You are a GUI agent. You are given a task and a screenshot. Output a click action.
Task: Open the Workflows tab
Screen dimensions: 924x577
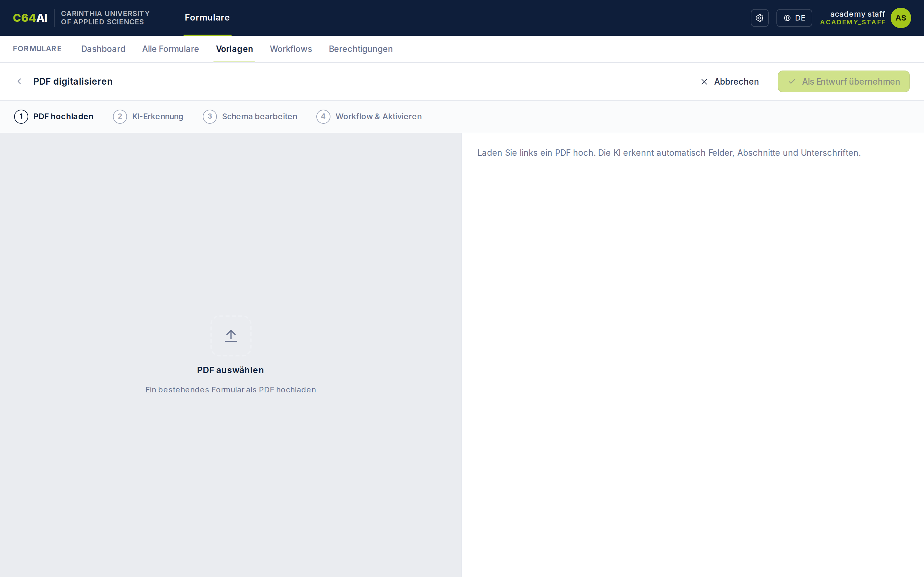(x=291, y=49)
